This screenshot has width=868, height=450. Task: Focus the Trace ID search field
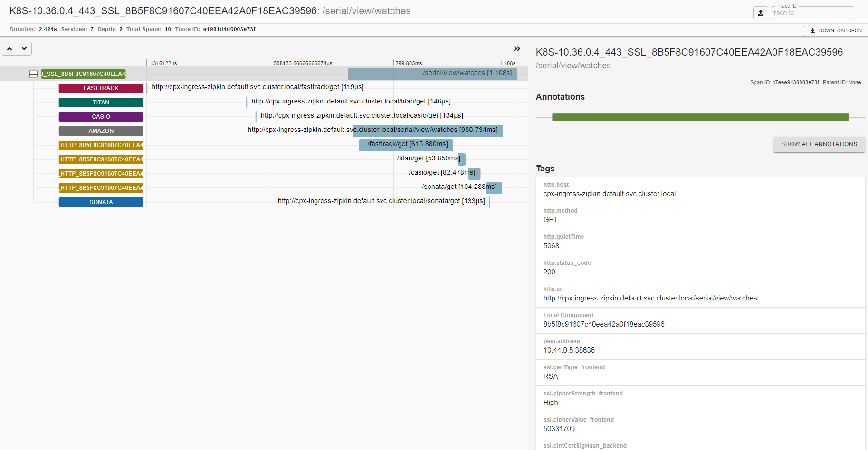(x=812, y=13)
